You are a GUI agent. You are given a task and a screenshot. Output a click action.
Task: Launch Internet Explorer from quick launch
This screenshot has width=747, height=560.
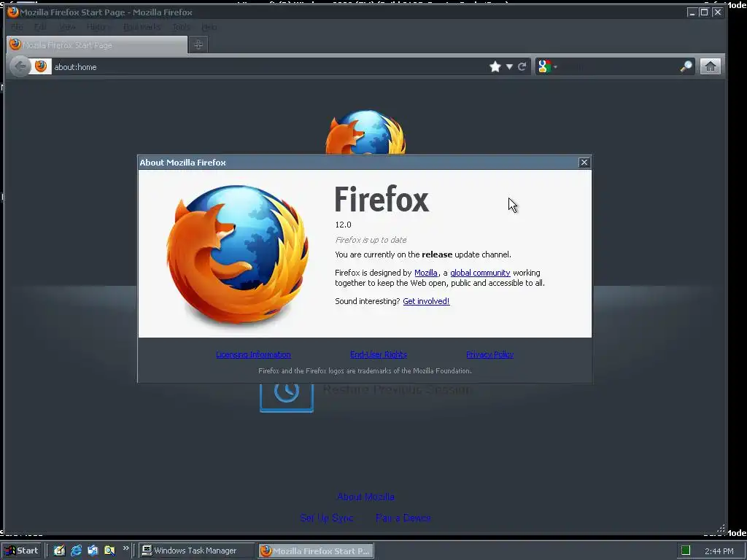(x=76, y=551)
